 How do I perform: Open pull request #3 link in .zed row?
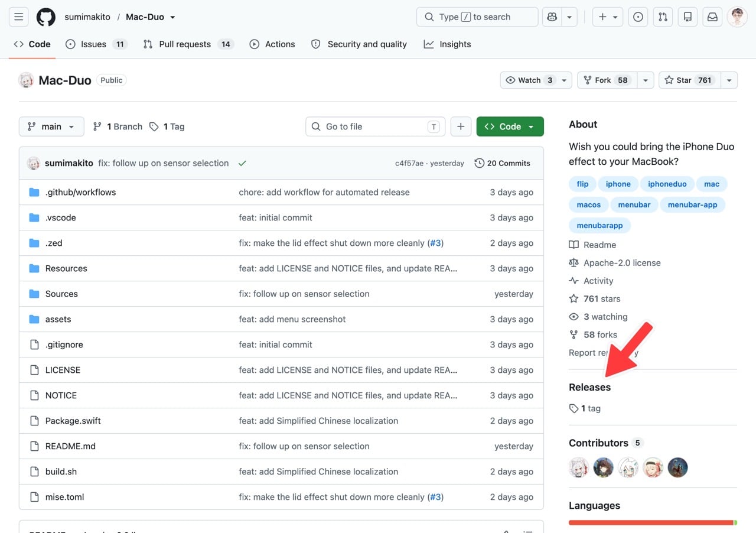(435, 243)
